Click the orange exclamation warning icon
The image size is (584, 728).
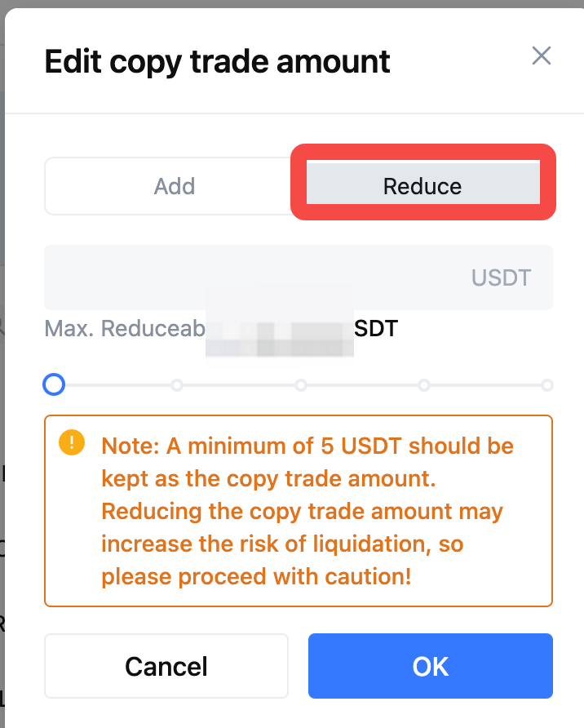pos(72,442)
